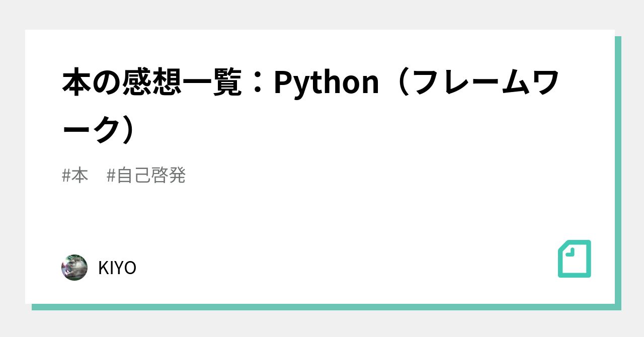
Task: Open the KIYO author name
Action: point(117,268)
